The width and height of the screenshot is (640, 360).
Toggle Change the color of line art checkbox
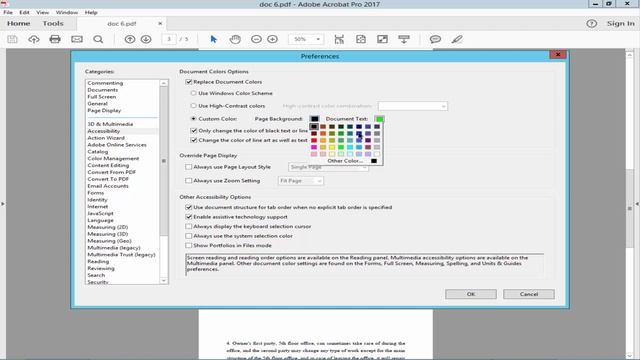pyautogui.click(x=194, y=140)
